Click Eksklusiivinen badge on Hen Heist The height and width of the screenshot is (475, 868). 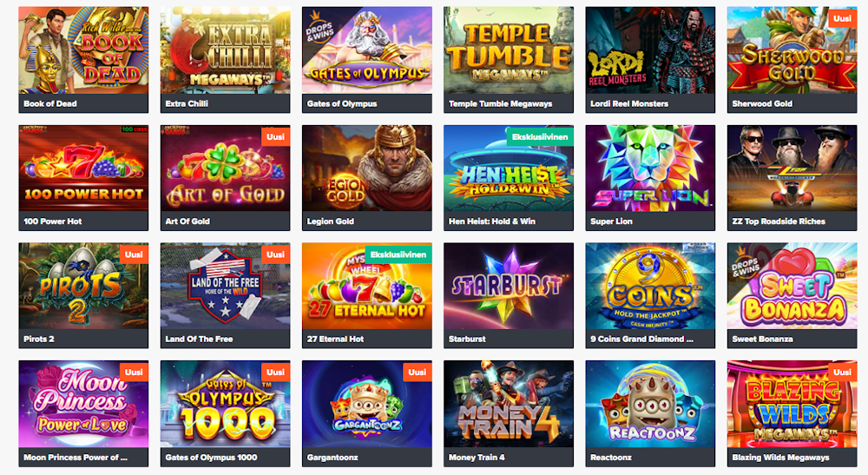pos(540,136)
